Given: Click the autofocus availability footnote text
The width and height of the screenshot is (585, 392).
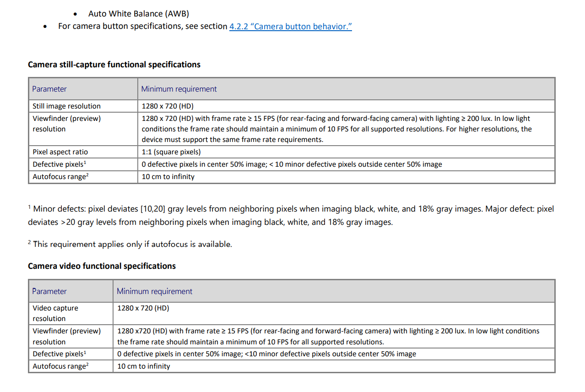Looking at the screenshot, I should (130, 244).
